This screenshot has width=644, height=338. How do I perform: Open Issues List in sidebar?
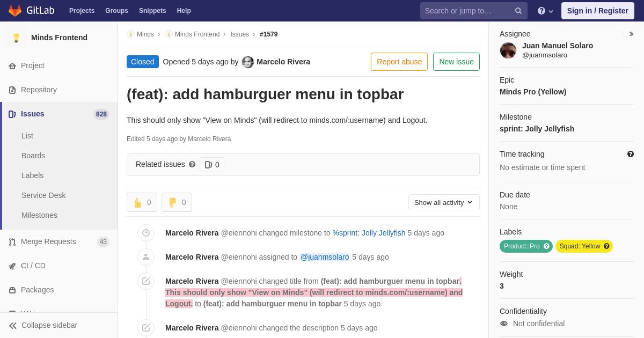coord(27,136)
